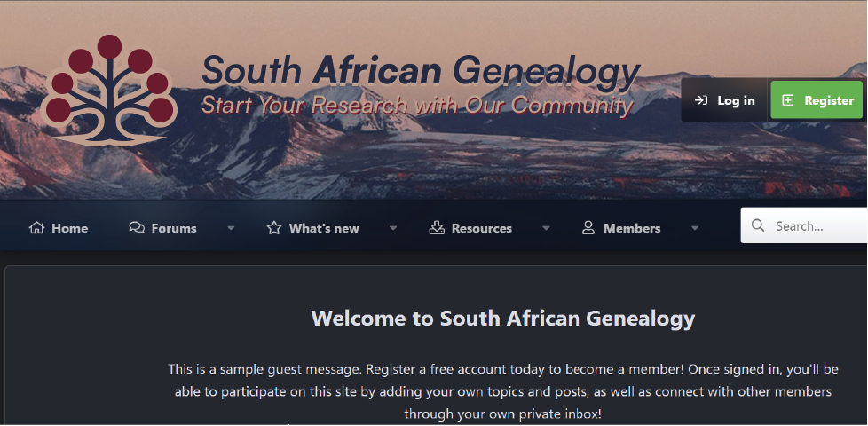868x426 pixels.
Task: Open the Members dropdown arrow
Action: point(695,228)
